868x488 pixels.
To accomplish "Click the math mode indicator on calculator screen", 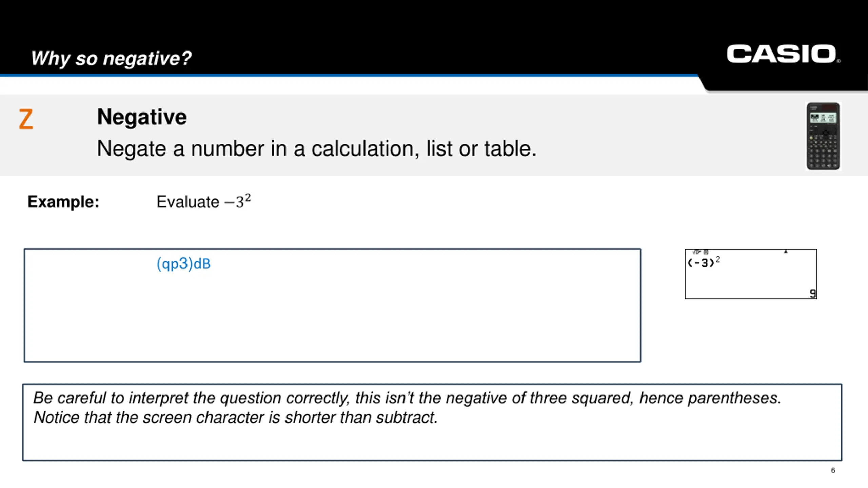I will point(701,252).
